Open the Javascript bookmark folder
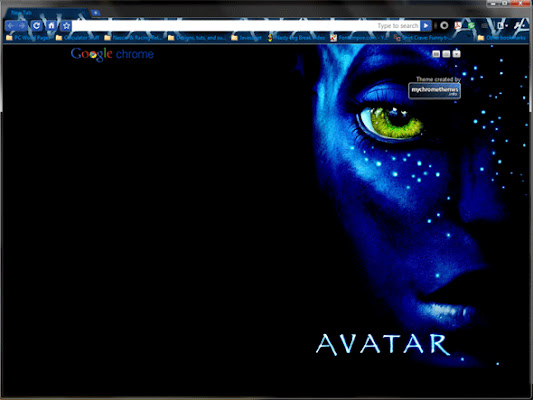This screenshot has height=400, width=533. tap(246, 38)
